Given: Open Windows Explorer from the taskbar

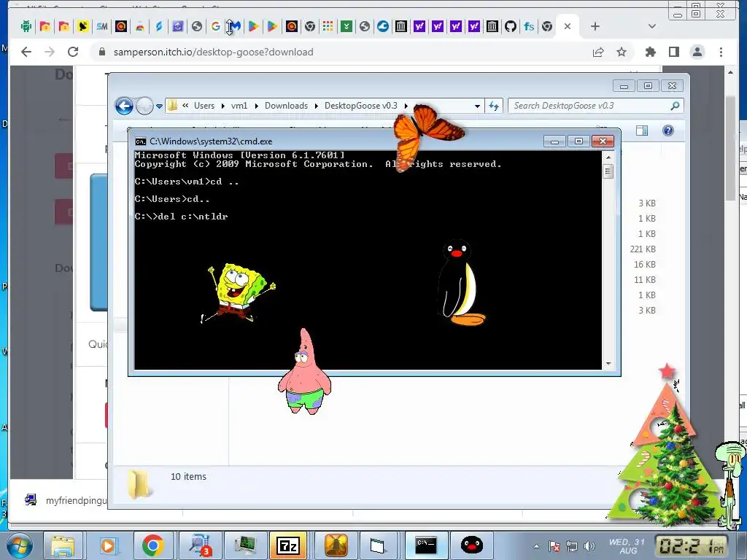Looking at the screenshot, I should 63,545.
